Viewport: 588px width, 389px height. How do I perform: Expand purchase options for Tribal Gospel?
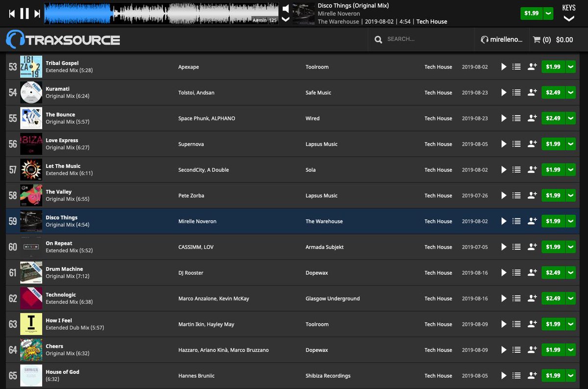pyautogui.click(x=571, y=67)
